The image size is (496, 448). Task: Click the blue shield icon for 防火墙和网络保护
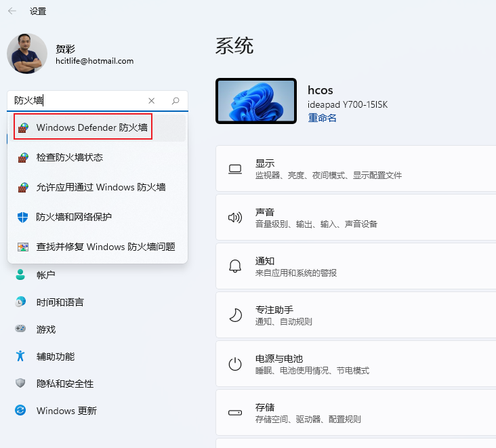(x=23, y=218)
